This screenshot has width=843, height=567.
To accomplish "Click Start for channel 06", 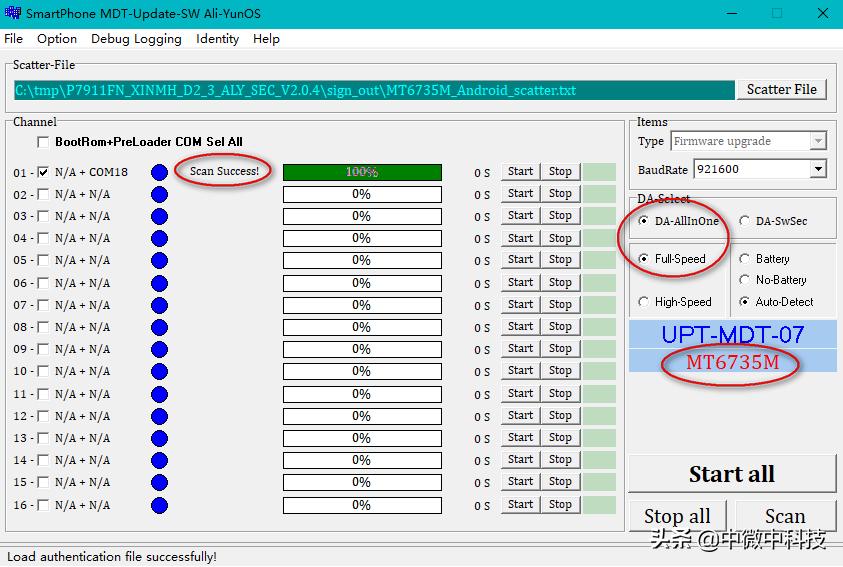I will tap(520, 282).
